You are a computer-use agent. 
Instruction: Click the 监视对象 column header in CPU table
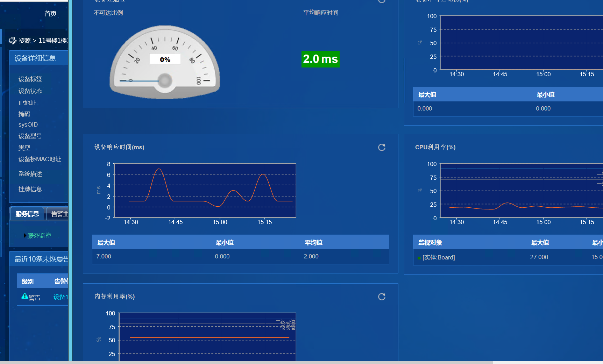pyautogui.click(x=430, y=243)
